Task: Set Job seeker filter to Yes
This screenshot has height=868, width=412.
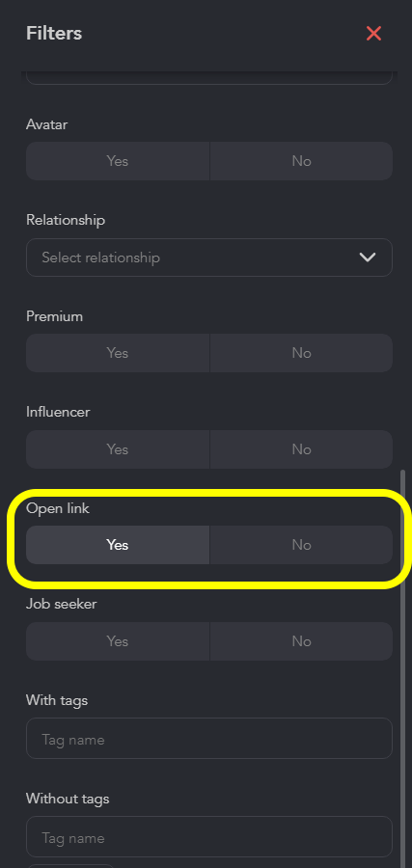Action: click(x=118, y=641)
